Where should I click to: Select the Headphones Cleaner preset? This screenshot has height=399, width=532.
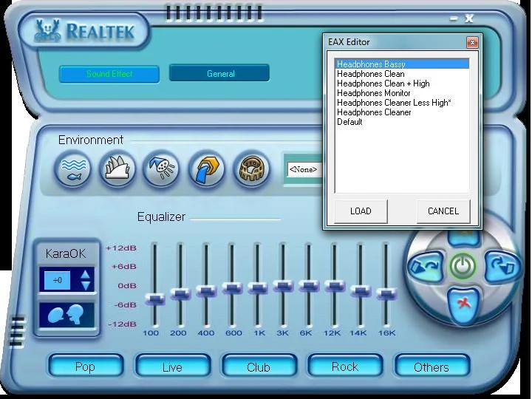click(403, 112)
